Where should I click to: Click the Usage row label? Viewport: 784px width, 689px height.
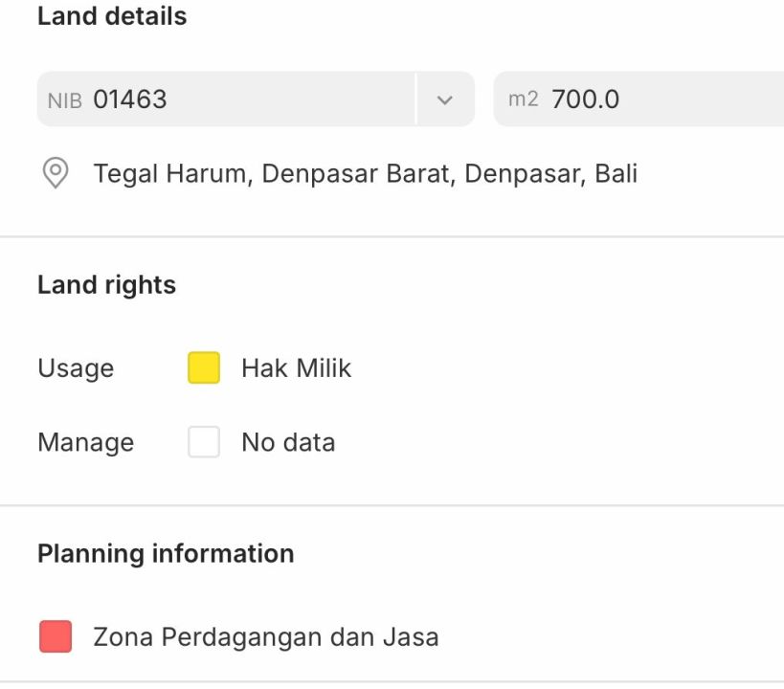pos(76,368)
